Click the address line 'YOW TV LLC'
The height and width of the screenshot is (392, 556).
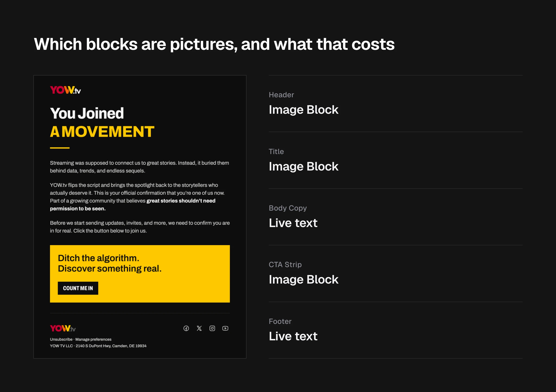(98, 346)
